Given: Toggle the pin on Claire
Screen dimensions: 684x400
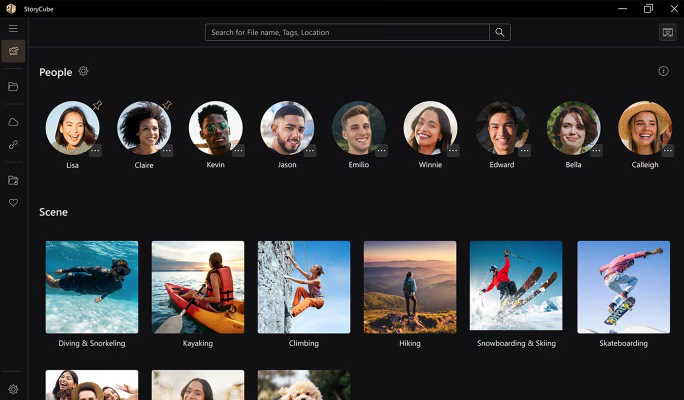Looking at the screenshot, I should [167, 105].
